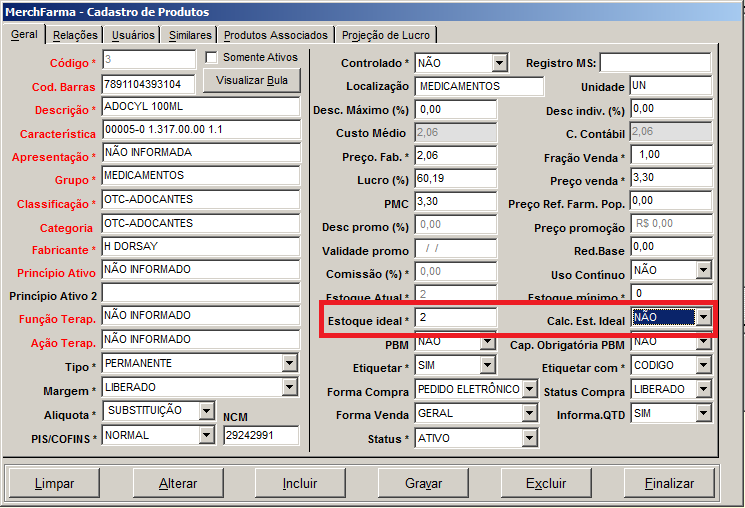Go to the Projeção de Lucro tab
Viewport: 745px width, 508px height.
pos(384,35)
